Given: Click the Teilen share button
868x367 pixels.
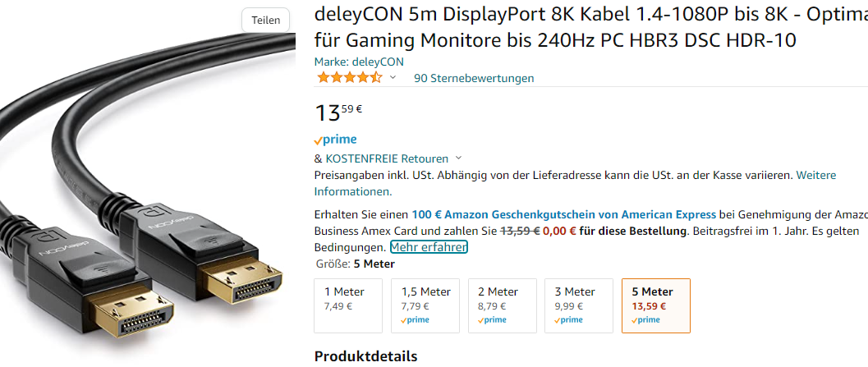Looking at the screenshot, I should click(265, 20).
